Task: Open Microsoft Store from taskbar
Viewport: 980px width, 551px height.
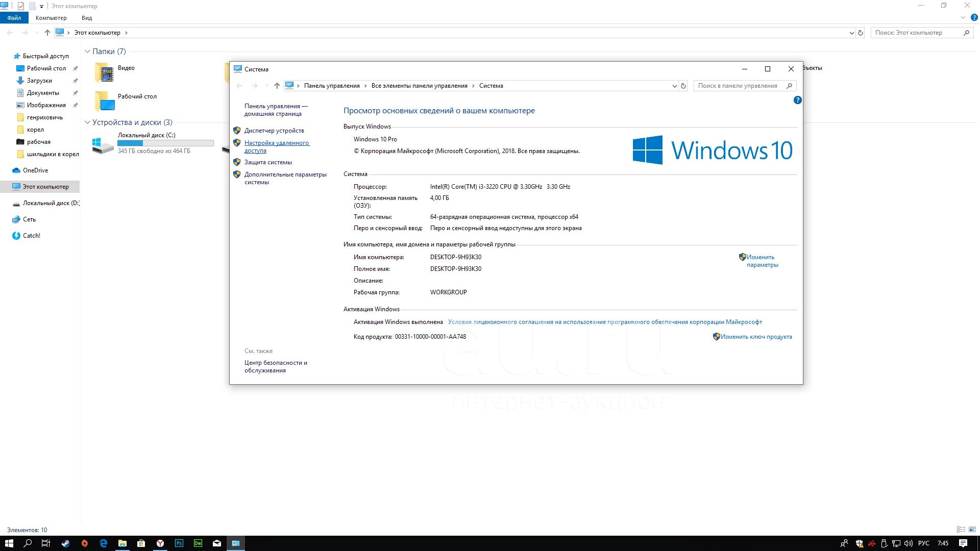Action: coord(141,543)
